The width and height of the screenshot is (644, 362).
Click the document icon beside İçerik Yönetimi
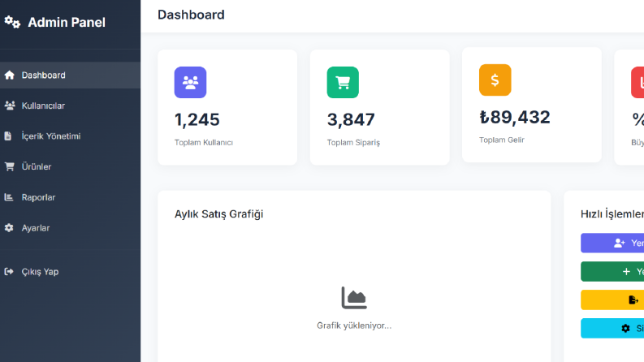pos(8,136)
